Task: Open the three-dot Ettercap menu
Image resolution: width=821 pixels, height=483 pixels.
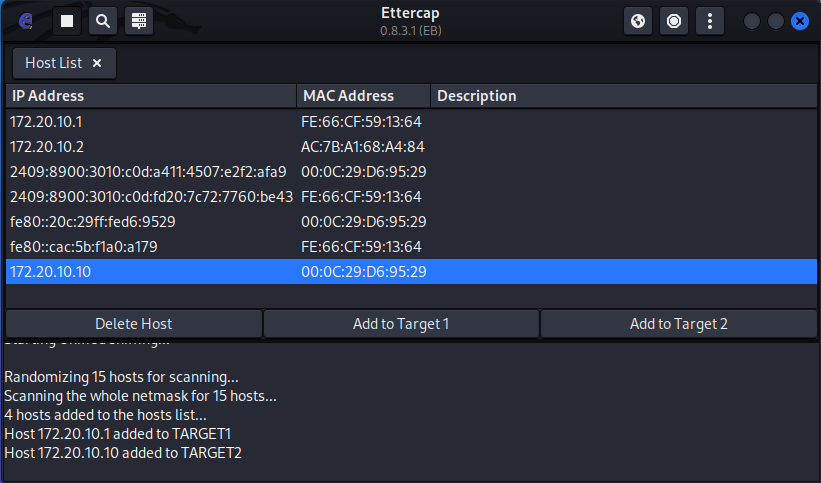Action: pyautogui.click(x=710, y=20)
